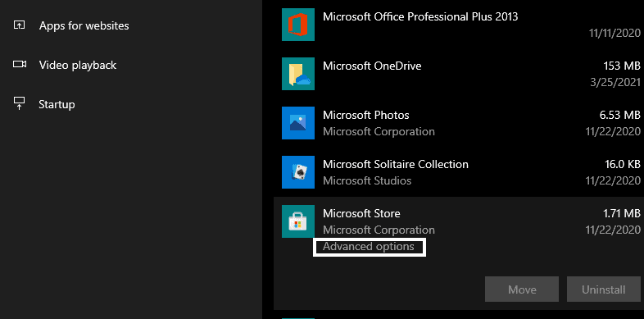Click the Move button
The width and height of the screenshot is (644, 319).
click(x=522, y=289)
